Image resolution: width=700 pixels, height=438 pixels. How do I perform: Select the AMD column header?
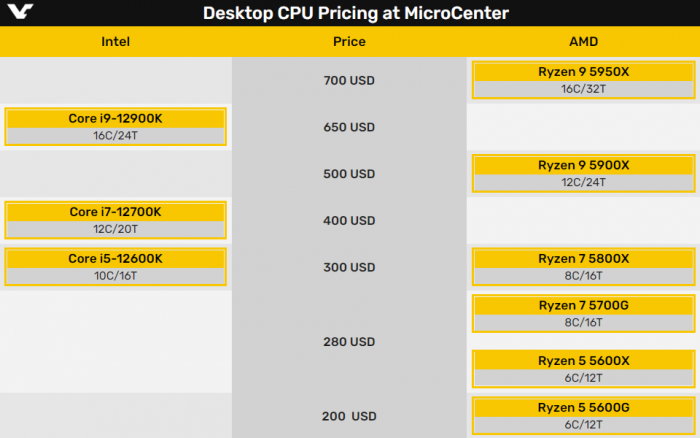coord(583,42)
